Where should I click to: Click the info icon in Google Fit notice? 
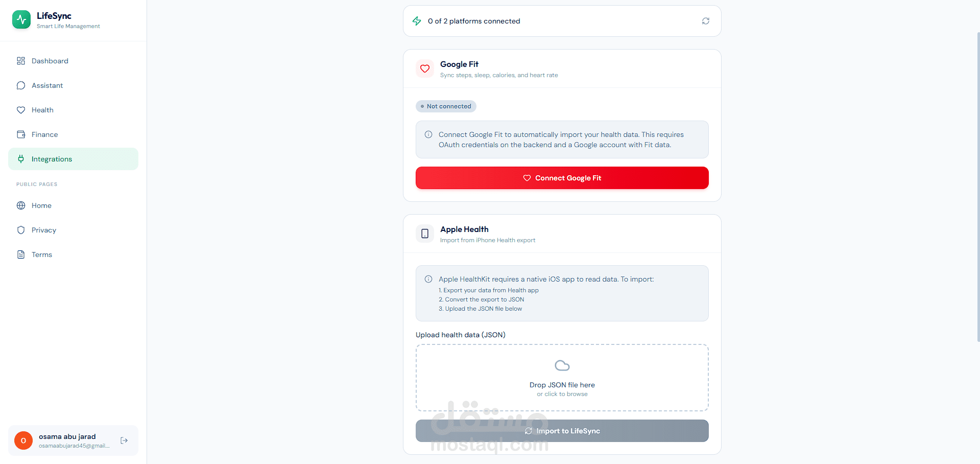[428, 134]
